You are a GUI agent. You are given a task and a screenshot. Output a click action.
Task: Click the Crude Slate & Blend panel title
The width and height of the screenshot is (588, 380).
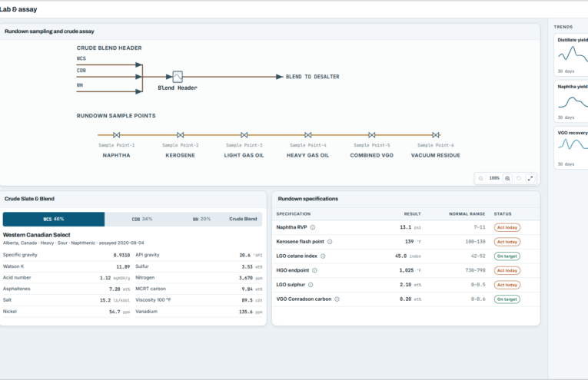point(29,199)
